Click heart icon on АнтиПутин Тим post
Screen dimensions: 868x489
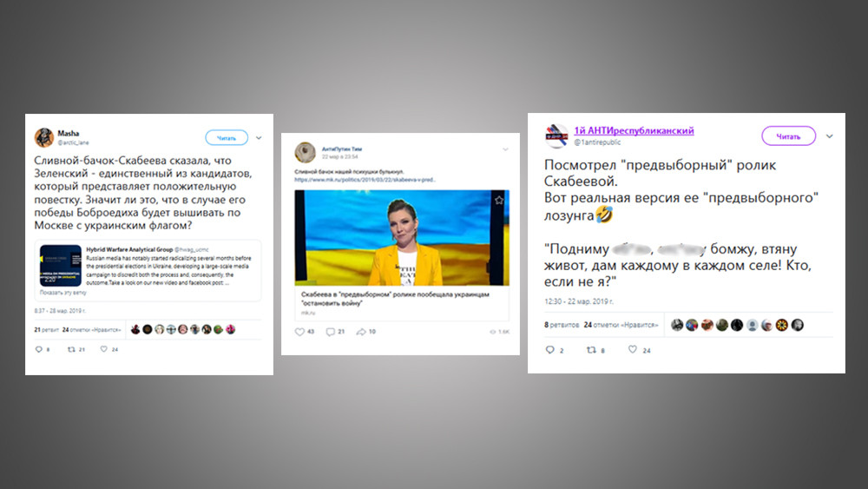tap(299, 332)
